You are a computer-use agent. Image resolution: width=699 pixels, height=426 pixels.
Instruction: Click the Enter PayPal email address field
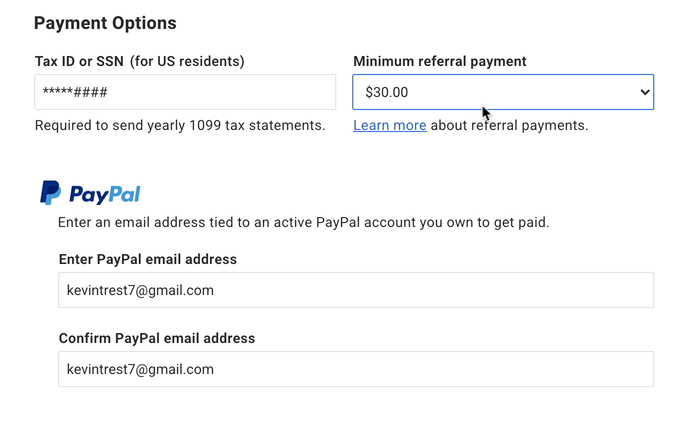tap(356, 290)
